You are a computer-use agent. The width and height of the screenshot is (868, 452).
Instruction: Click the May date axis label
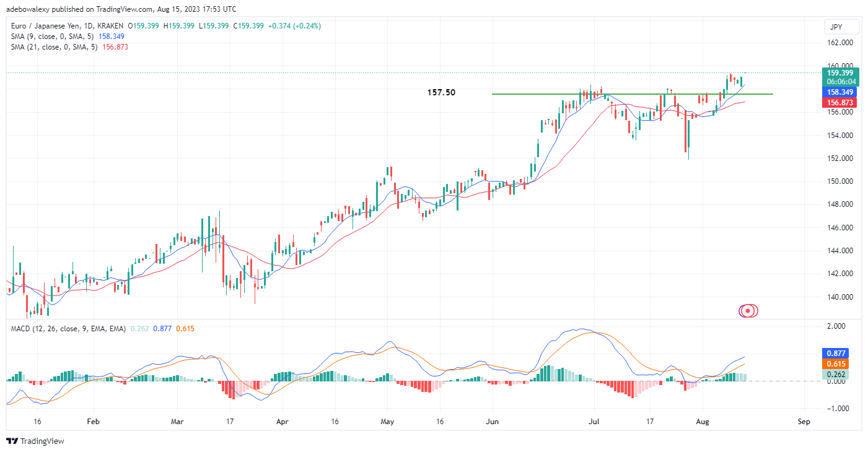coord(387,422)
